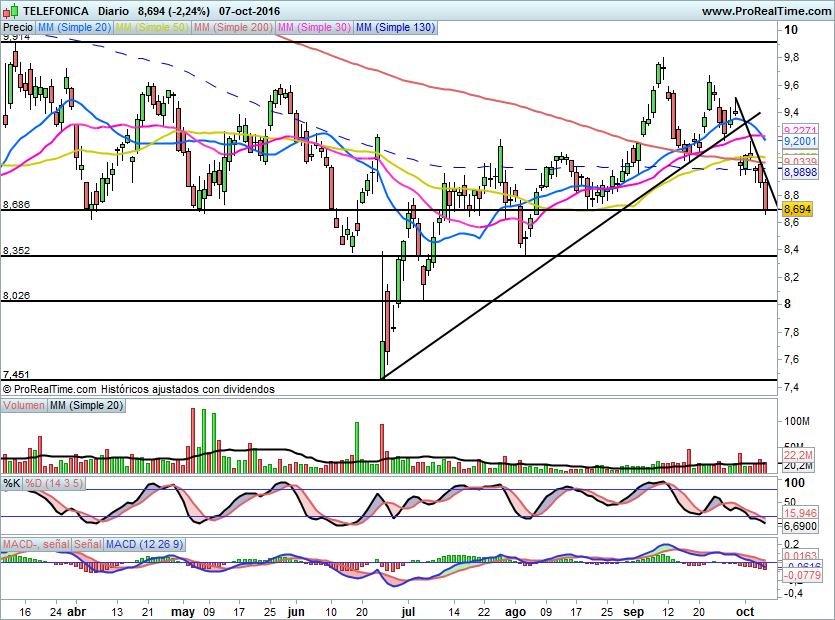Image resolution: width=835 pixels, height=620 pixels.
Task: Select the MACD-, señal histogram label
Action: pos(36,544)
